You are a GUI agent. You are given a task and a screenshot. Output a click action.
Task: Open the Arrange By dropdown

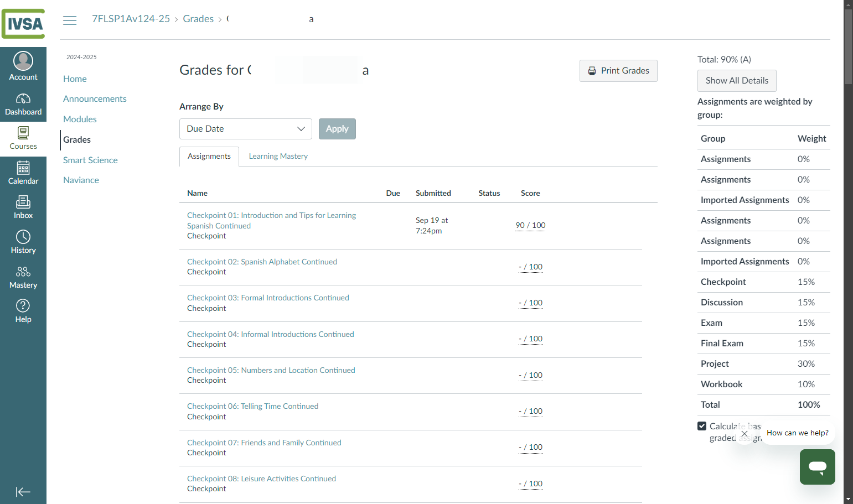click(x=246, y=129)
